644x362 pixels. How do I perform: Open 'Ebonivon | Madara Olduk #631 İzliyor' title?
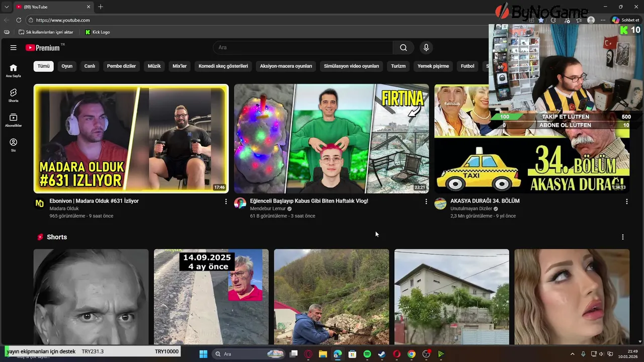pos(94,201)
